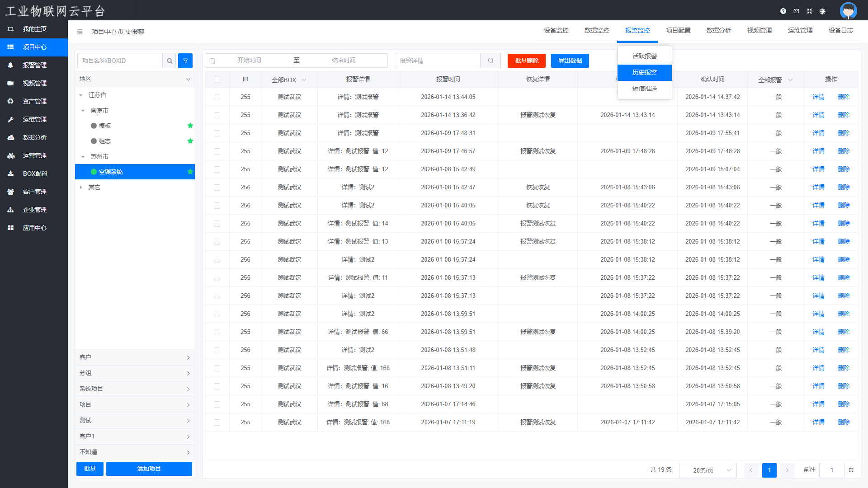
Task: Open the help question mark icon
Action: click(783, 11)
